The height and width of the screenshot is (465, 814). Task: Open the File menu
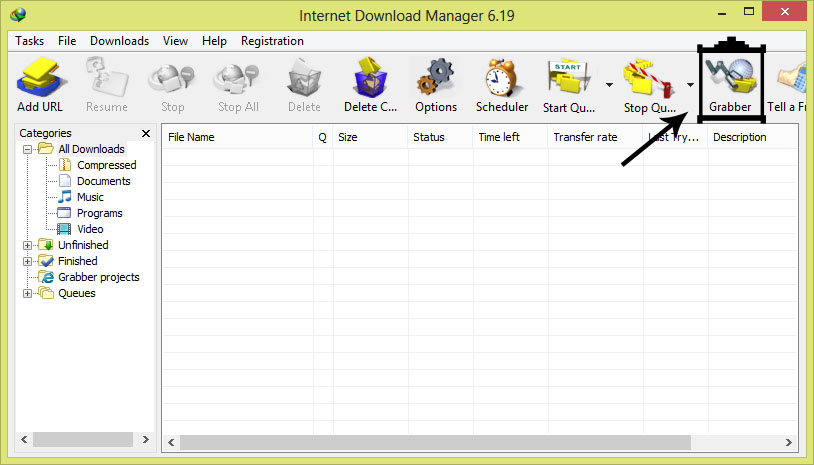point(67,41)
